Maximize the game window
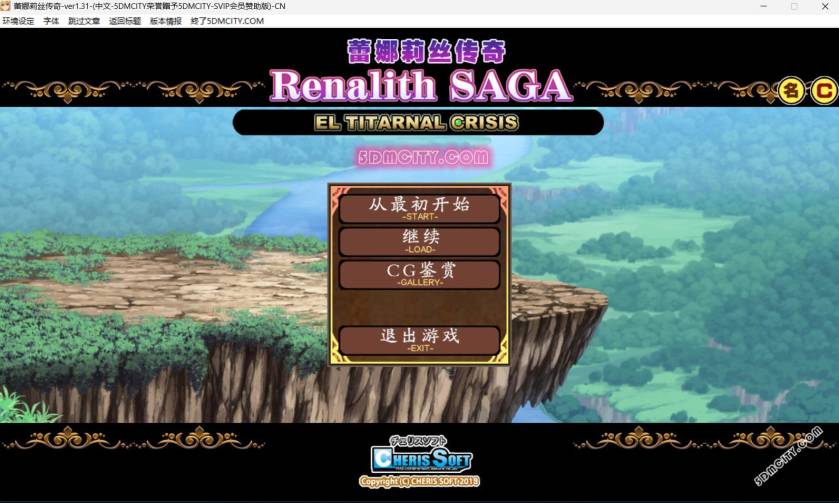This screenshot has width=839, height=503. point(794,6)
